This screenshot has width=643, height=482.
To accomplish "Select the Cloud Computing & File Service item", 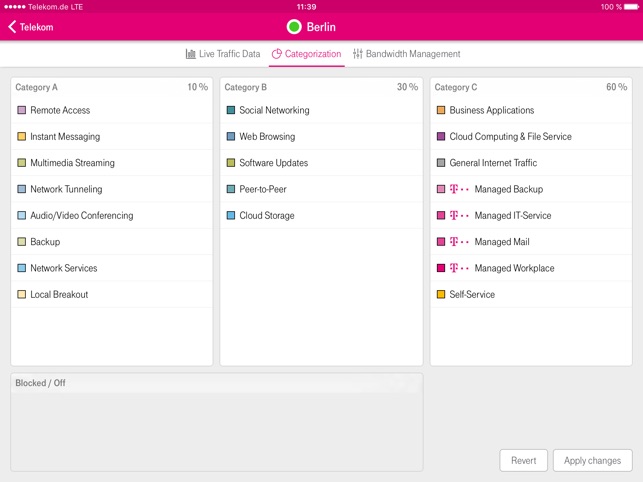I will pyautogui.click(x=531, y=137).
